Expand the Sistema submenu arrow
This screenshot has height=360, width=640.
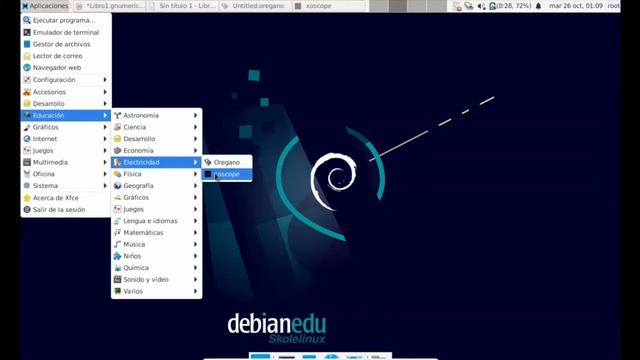(105, 186)
